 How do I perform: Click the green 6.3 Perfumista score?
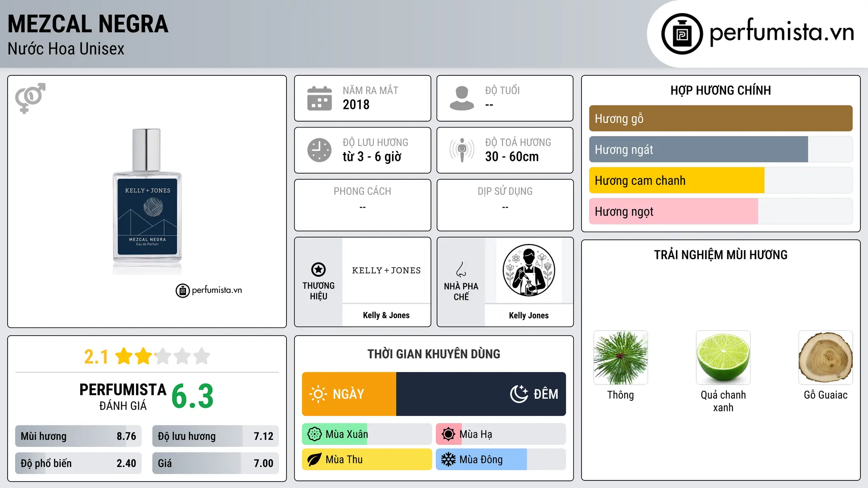pos(193,396)
